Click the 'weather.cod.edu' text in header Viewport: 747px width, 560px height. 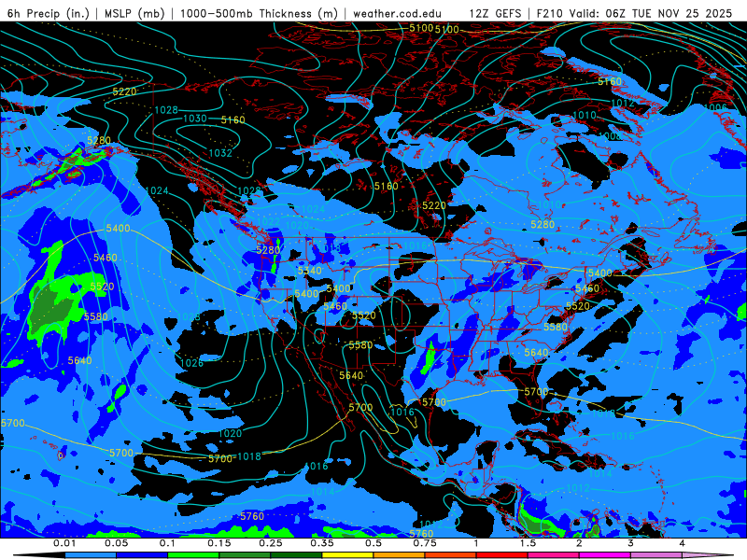pyautogui.click(x=398, y=13)
